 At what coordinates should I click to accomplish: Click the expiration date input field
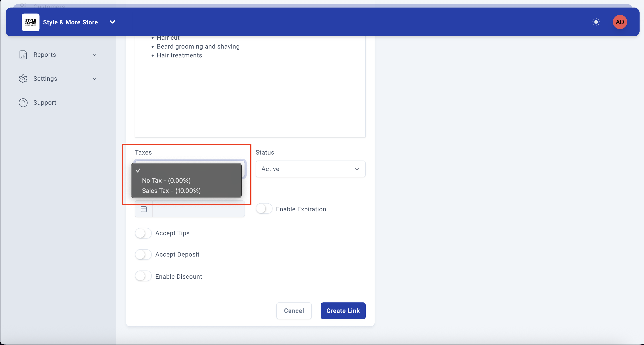click(198, 209)
